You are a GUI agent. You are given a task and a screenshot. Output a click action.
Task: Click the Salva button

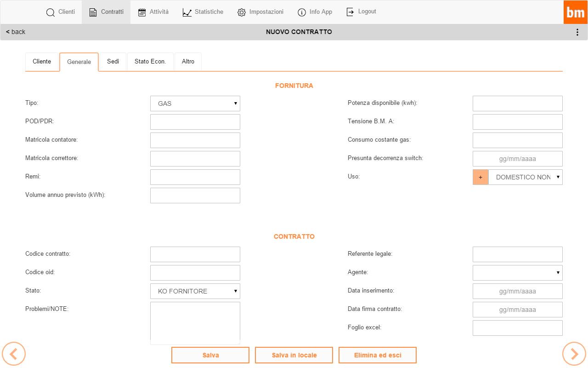click(210, 355)
